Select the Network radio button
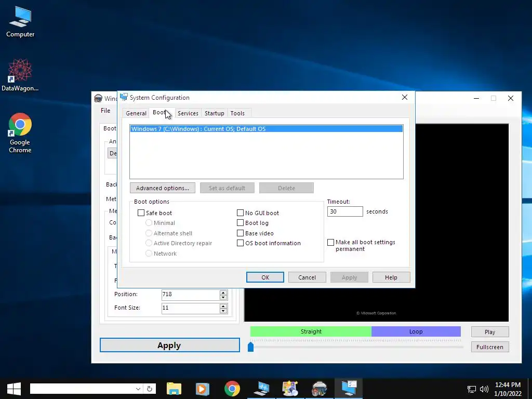This screenshot has width=532, height=399. click(149, 254)
